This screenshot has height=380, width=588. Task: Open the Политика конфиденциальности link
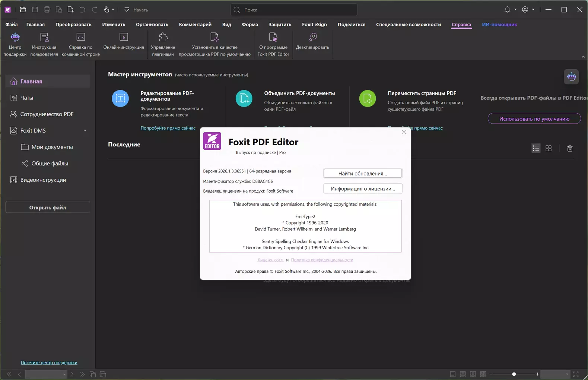(x=322, y=260)
